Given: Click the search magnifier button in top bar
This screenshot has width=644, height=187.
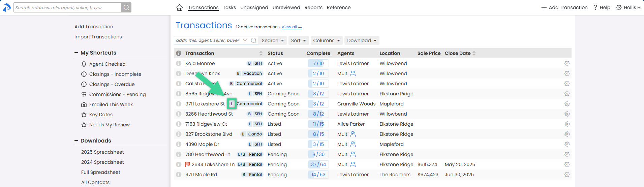Looking at the screenshot, I should click(x=126, y=7).
